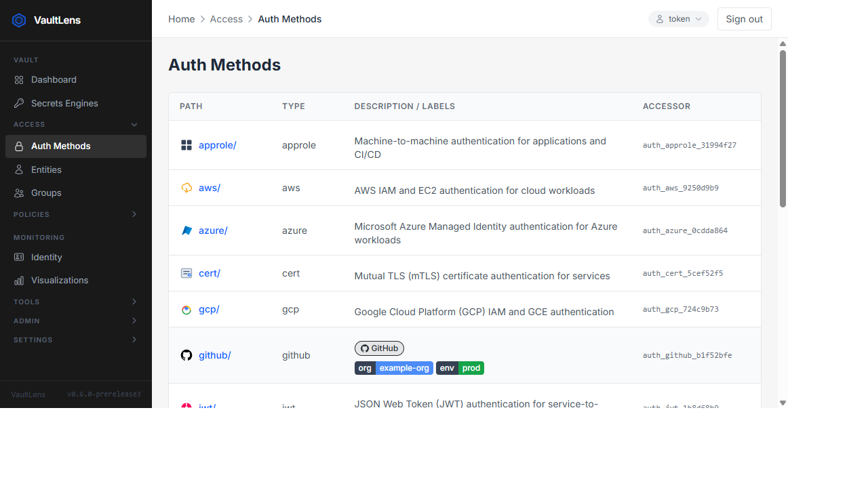
Task: Go to Access breadcrumb link
Action: pos(226,19)
